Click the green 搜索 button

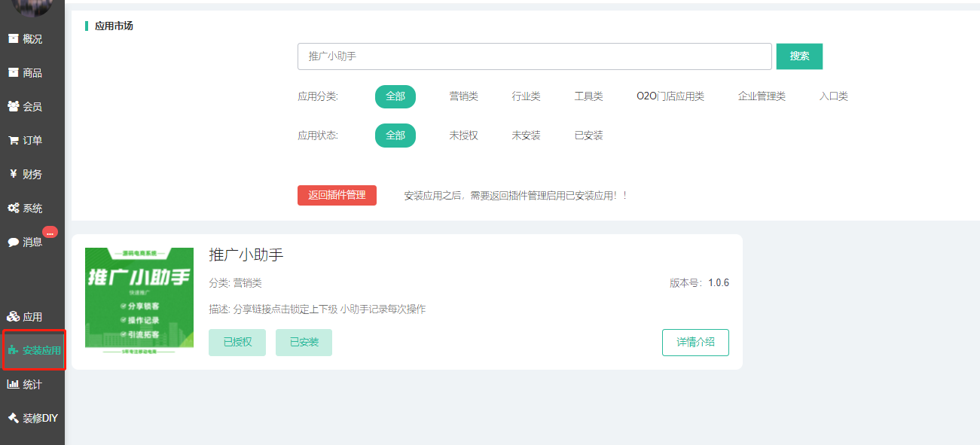[799, 56]
